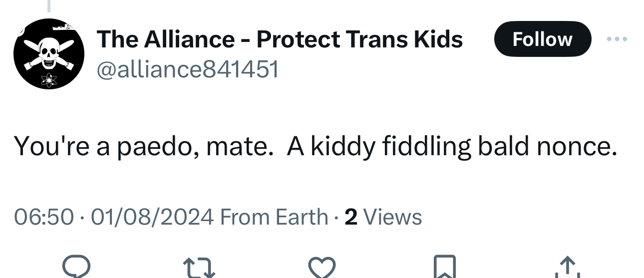
Task: Click the atom symbol on the avatar
Action: [x=49, y=79]
